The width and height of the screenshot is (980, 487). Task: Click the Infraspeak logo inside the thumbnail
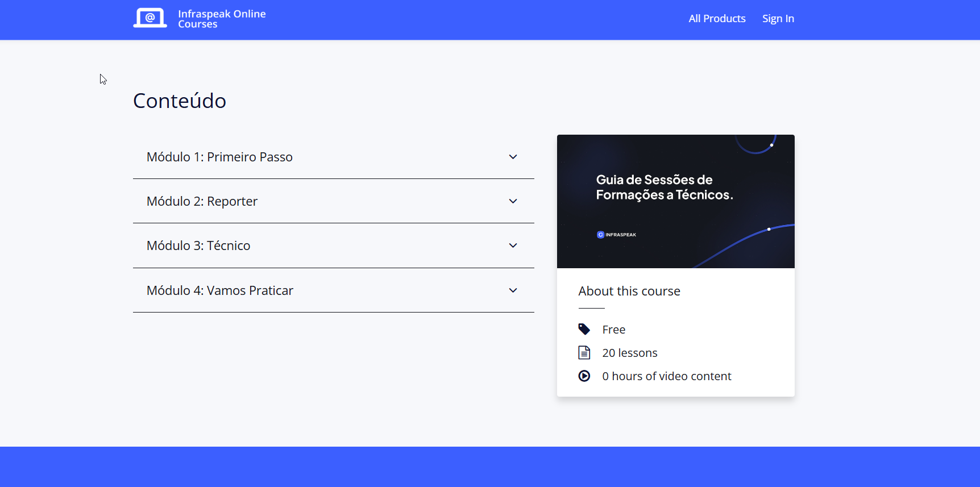point(616,235)
